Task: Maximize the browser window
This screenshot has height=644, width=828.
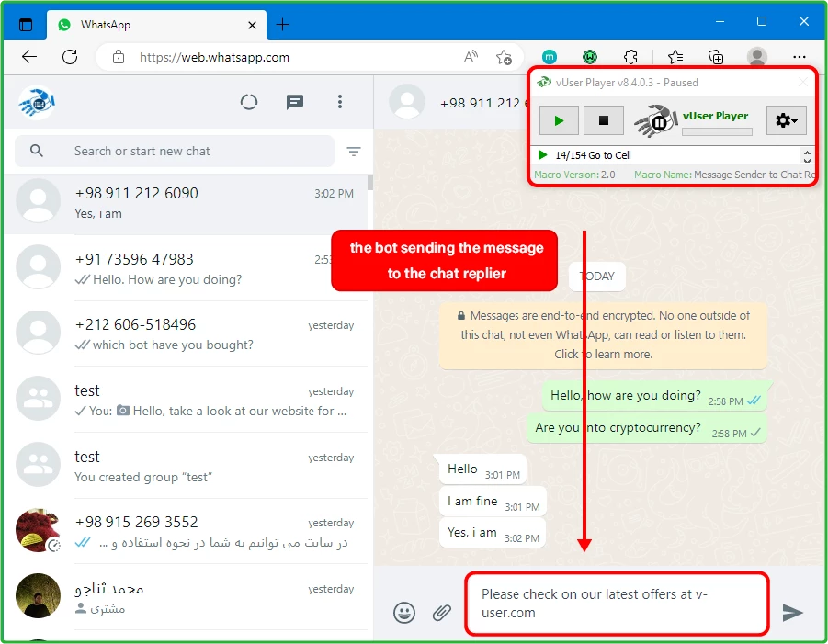Action: (x=762, y=21)
